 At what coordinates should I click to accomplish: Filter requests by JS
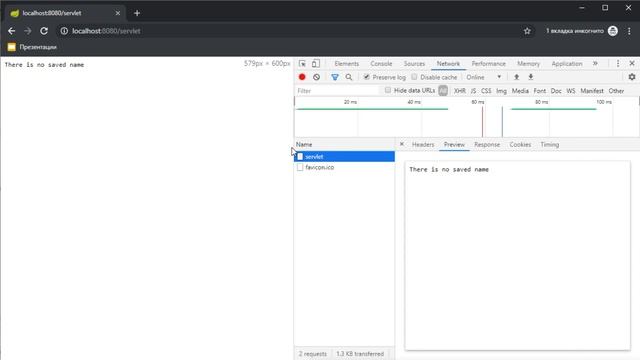tap(473, 91)
